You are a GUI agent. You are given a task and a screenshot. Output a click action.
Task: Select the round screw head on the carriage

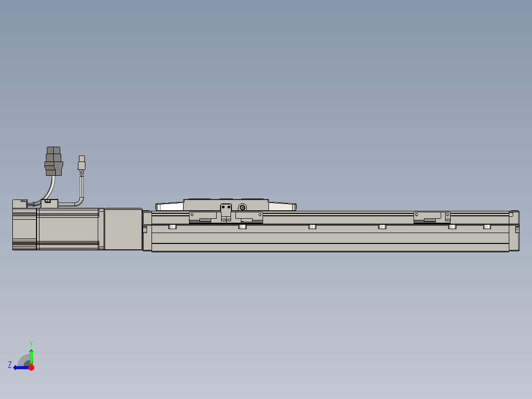(x=242, y=207)
